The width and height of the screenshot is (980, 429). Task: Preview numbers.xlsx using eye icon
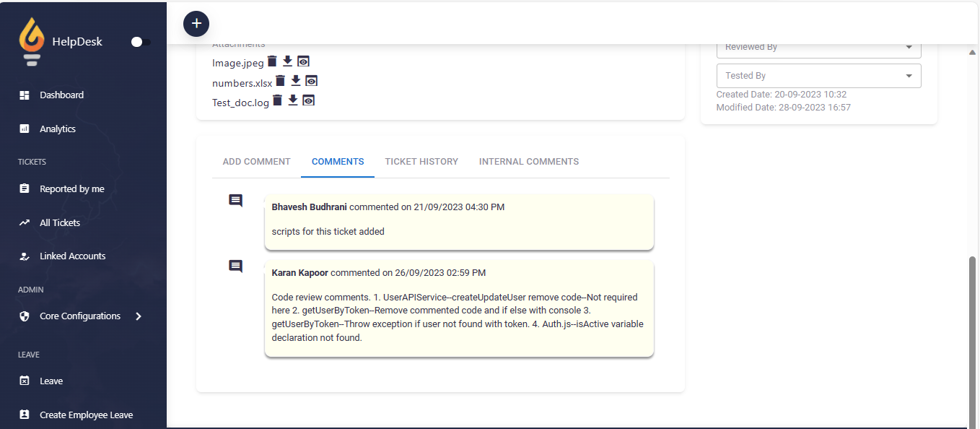(x=312, y=81)
